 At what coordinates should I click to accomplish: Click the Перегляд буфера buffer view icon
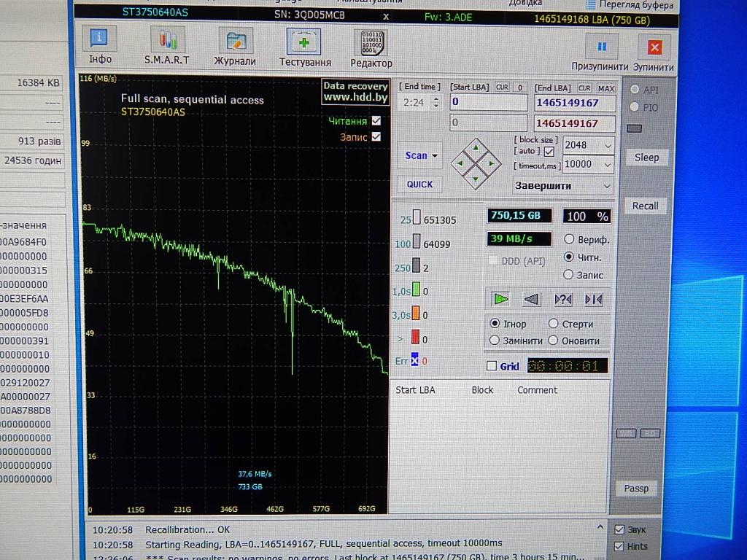tap(590, 5)
